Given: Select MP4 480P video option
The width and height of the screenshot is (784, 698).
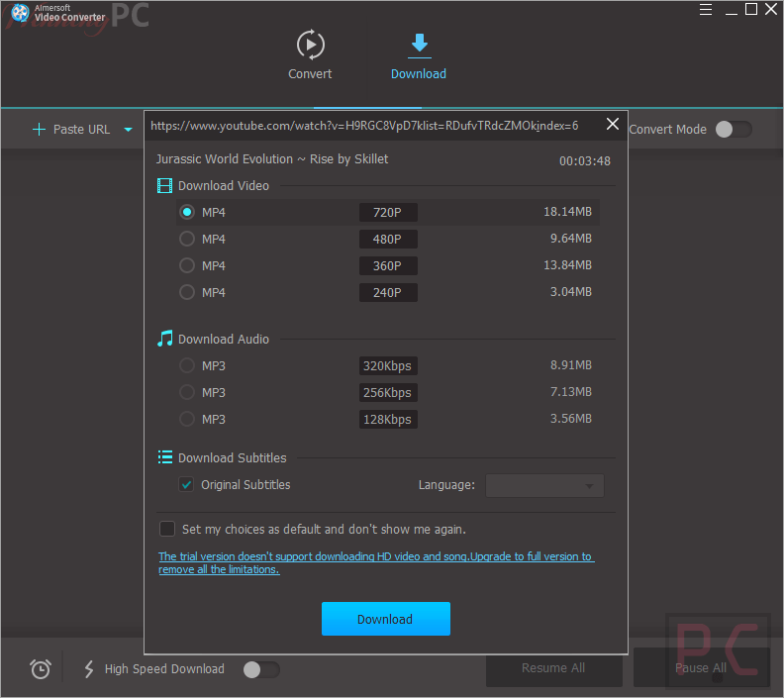Looking at the screenshot, I should coord(187,239).
